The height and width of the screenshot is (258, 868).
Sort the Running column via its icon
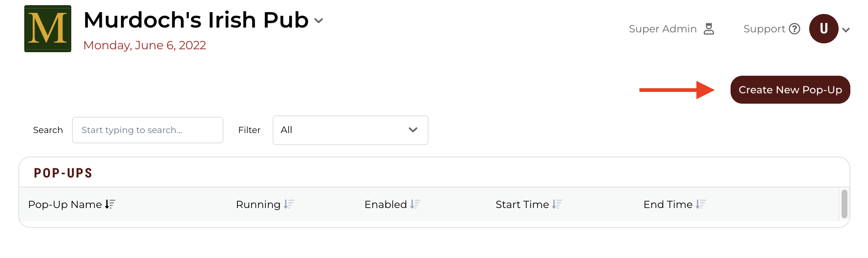[289, 204]
